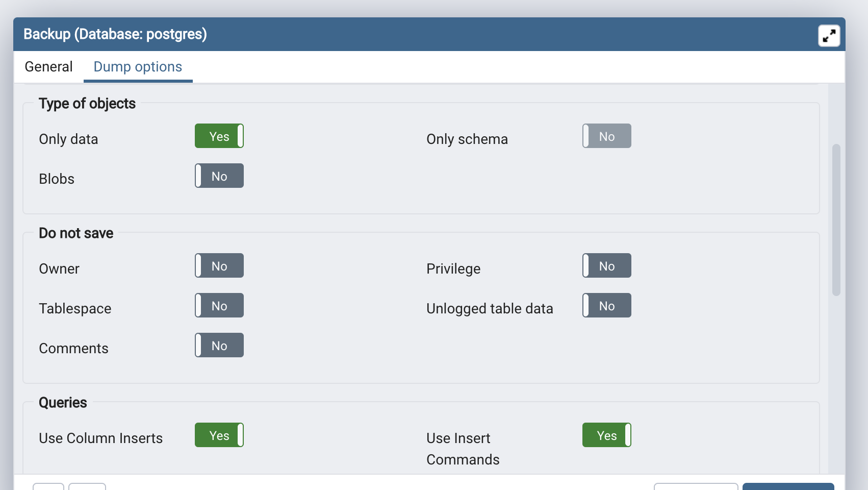The width and height of the screenshot is (868, 490).
Task: Turn off the Only data toggle
Action: 219,136
